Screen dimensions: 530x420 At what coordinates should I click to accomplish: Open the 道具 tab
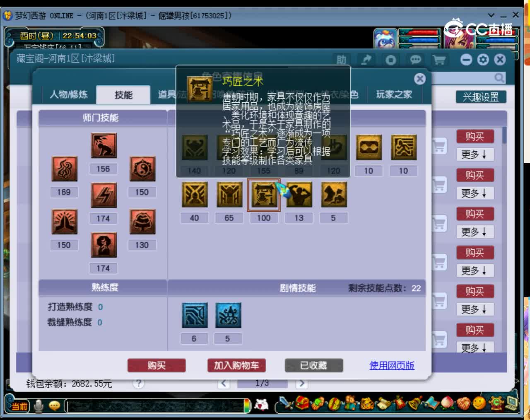tap(166, 94)
